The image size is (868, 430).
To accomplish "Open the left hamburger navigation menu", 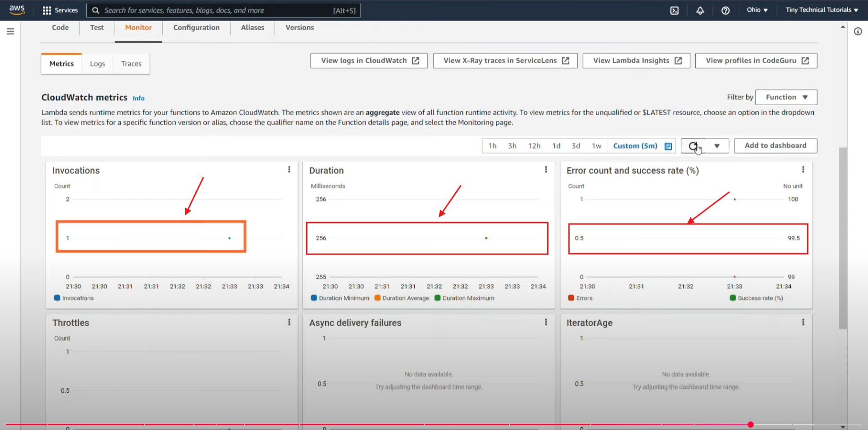I will point(10,32).
